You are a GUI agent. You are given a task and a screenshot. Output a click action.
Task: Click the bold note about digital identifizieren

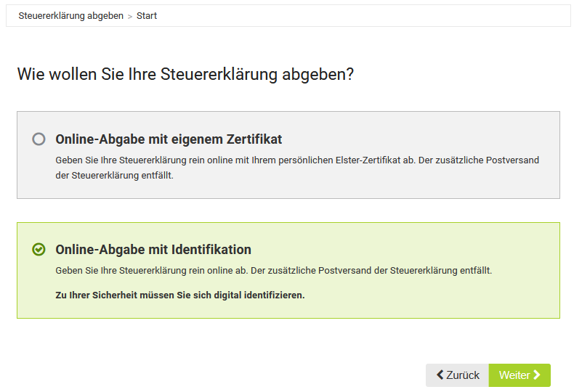tap(180, 295)
